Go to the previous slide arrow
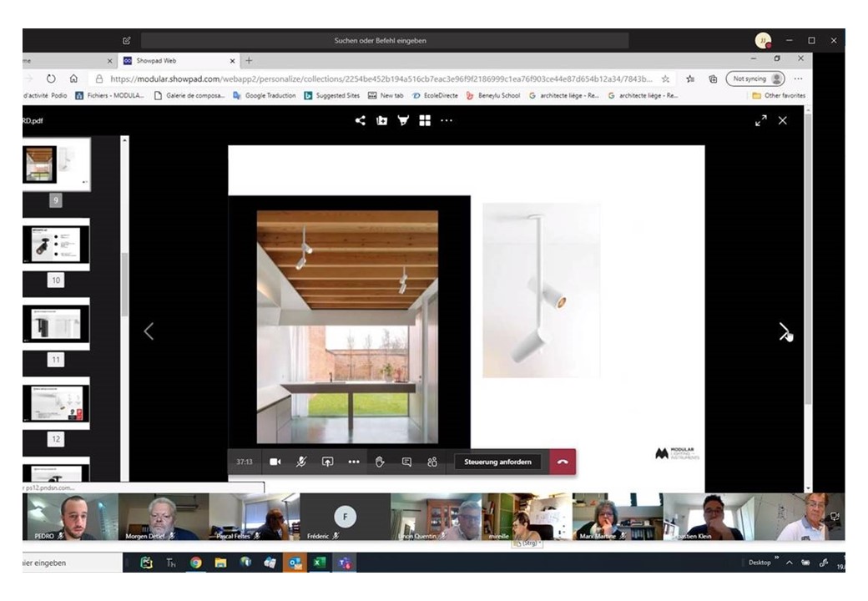 click(149, 331)
